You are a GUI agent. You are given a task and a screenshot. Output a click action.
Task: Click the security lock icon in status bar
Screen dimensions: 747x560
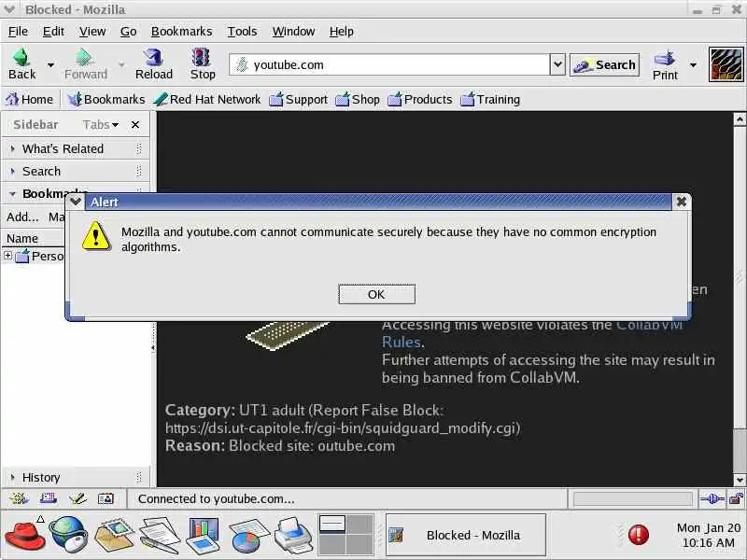click(x=736, y=498)
